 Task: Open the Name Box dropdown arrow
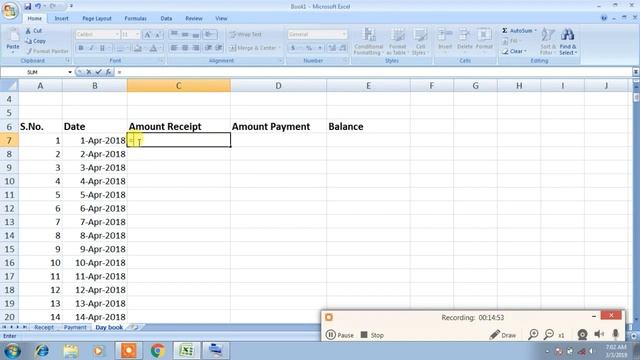[70, 72]
